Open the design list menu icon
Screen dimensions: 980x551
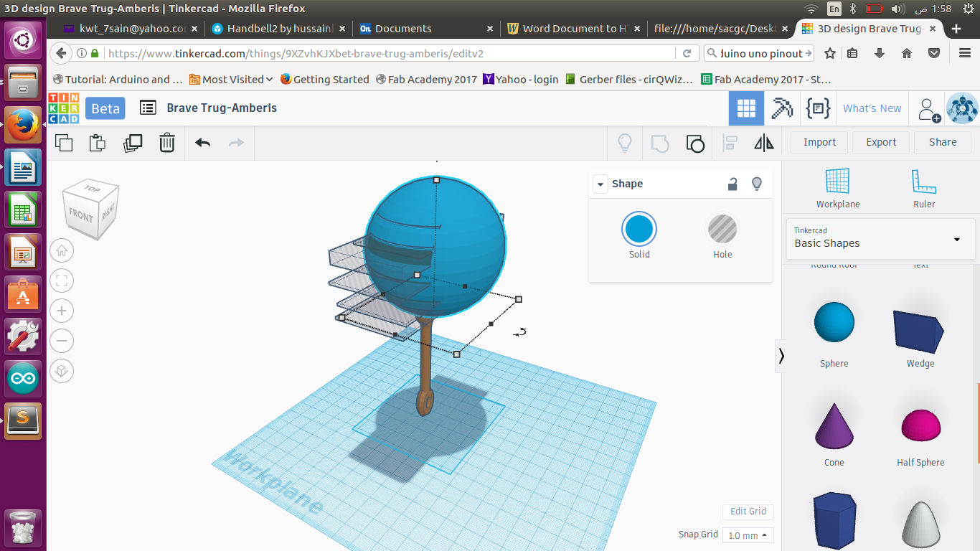[x=148, y=108]
